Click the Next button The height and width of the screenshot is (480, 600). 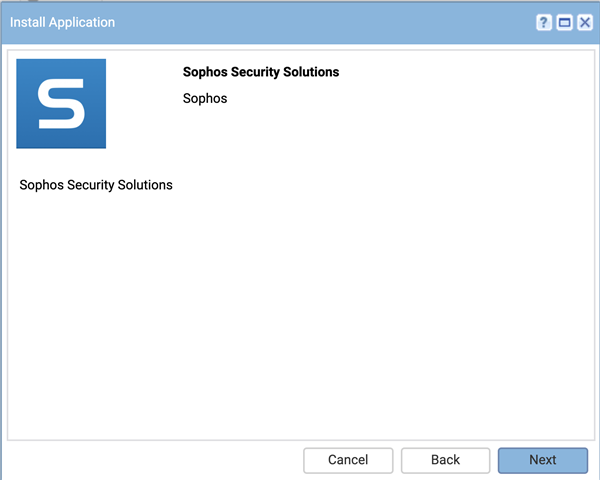(x=543, y=460)
